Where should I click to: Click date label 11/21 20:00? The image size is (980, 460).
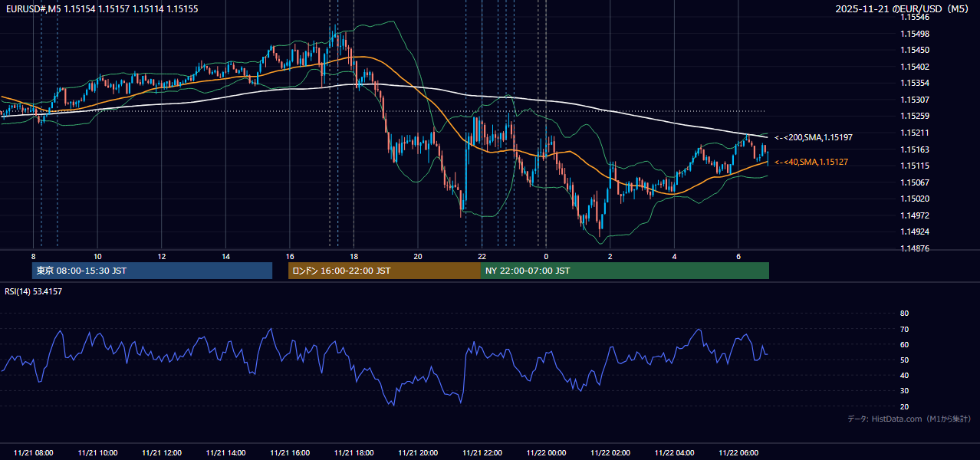pyautogui.click(x=418, y=453)
